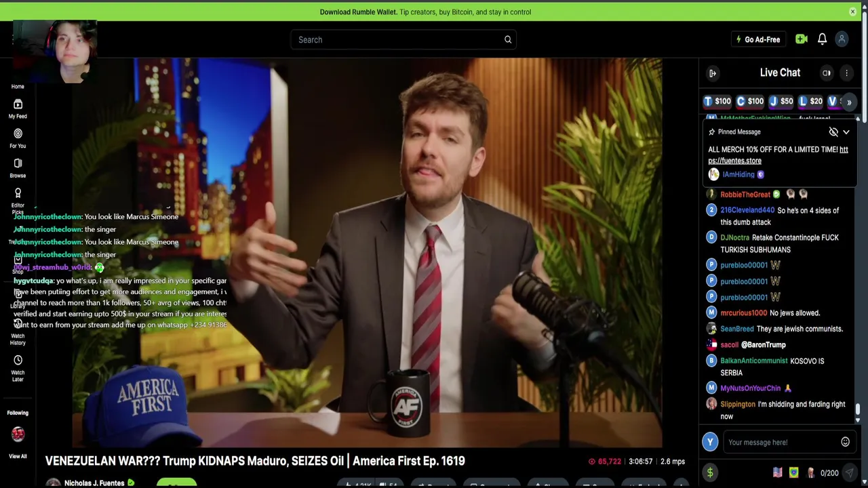Click the stream duration 3:06:57
This screenshot has height=488, width=868.
[641, 461]
